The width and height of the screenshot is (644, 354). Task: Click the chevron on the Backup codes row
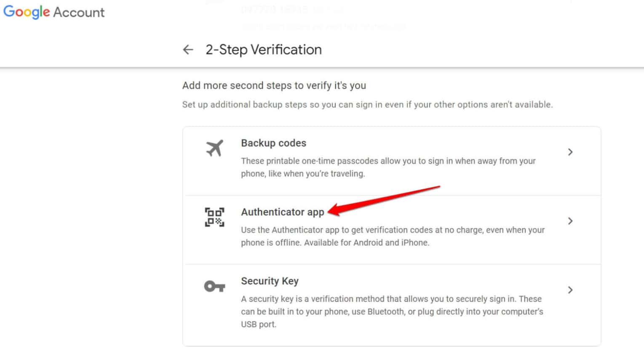[571, 152]
